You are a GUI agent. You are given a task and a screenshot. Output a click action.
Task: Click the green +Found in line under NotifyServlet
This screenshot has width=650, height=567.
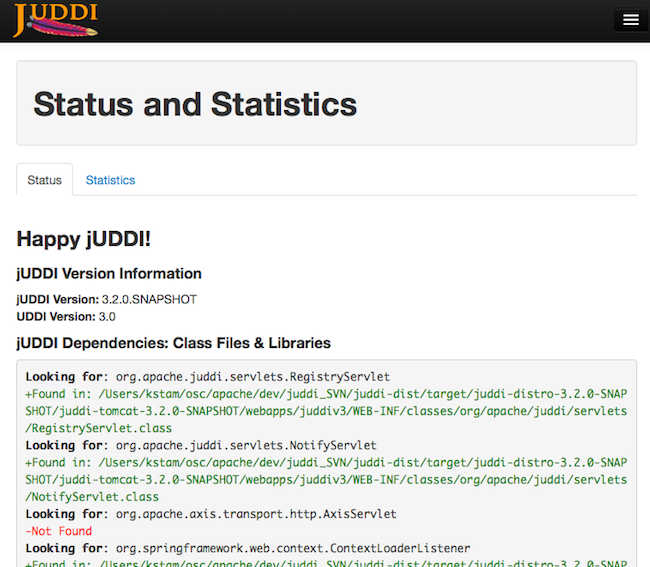(325, 462)
